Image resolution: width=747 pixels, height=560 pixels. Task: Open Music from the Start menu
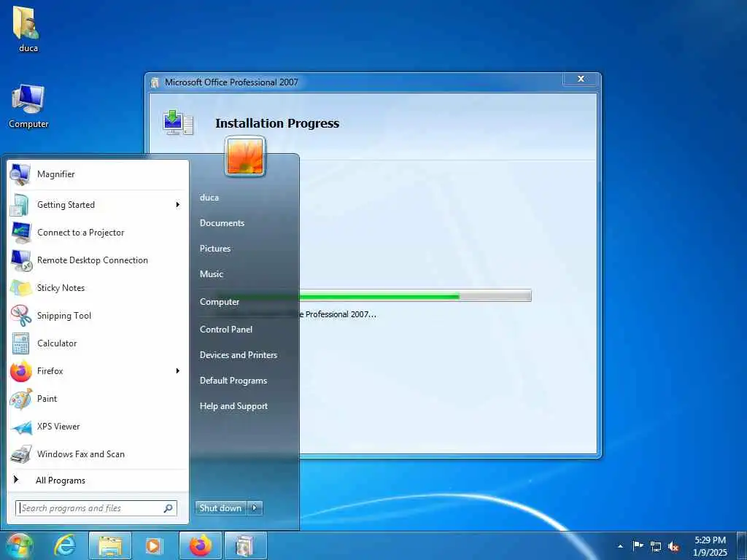pyautogui.click(x=212, y=274)
